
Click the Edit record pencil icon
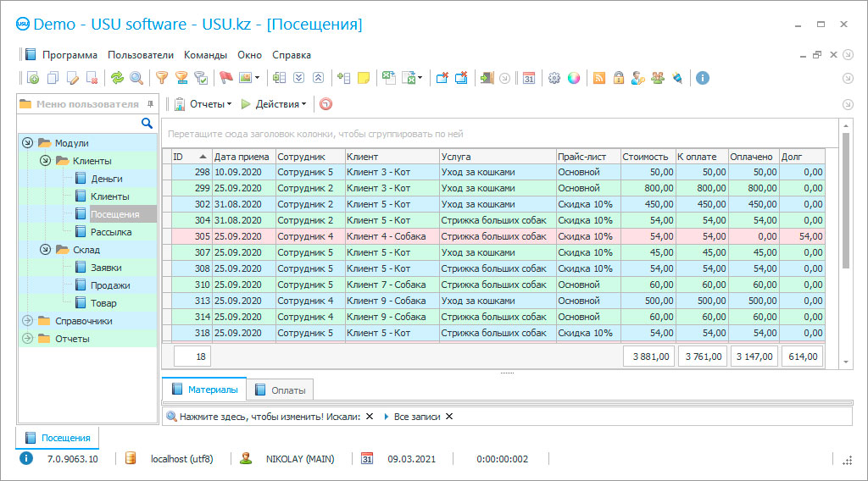tap(73, 78)
